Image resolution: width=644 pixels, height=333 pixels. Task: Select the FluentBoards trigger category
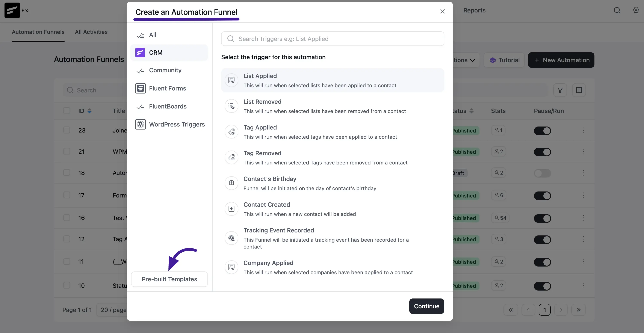pyautogui.click(x=169, y=106)
